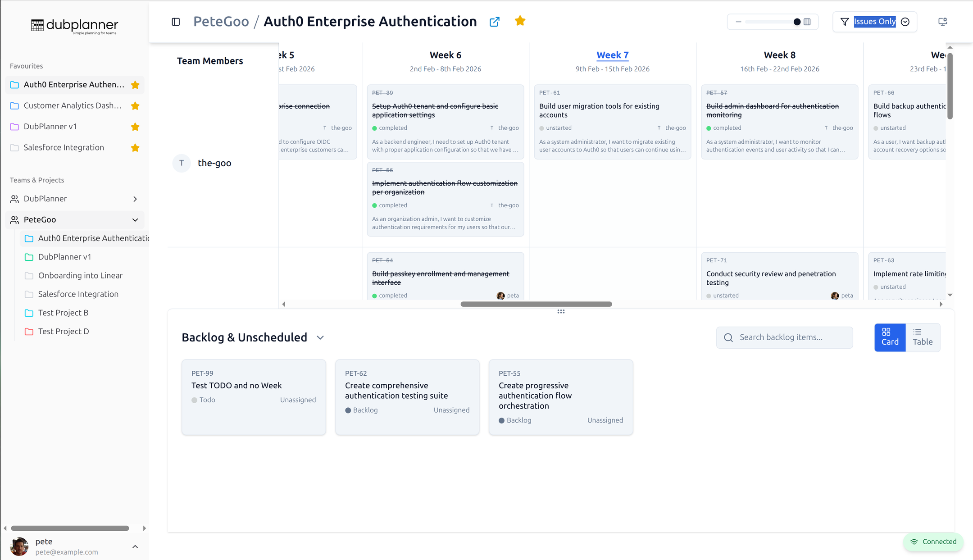Viewport: 973px width, 560px height.
Task: Click the column width icon
Action: [807, 22]
